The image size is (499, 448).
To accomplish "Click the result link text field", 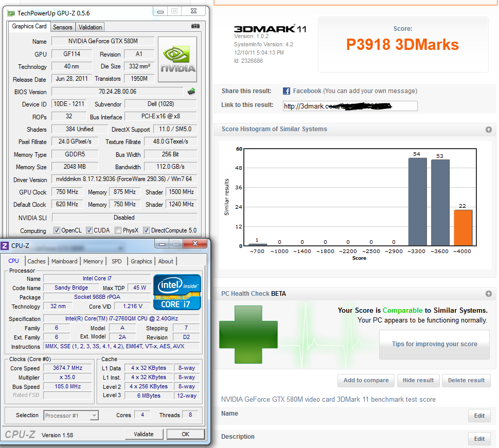I will click(350, 106).
